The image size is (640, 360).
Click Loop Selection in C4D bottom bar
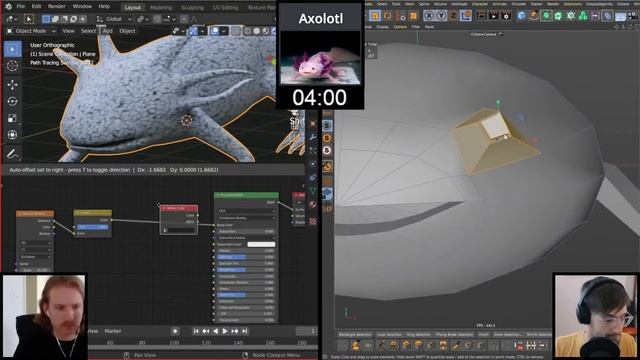(389, 334)
